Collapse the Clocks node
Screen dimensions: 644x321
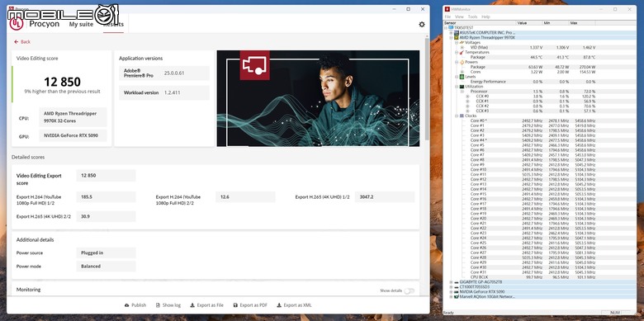(x=456, y=116)
